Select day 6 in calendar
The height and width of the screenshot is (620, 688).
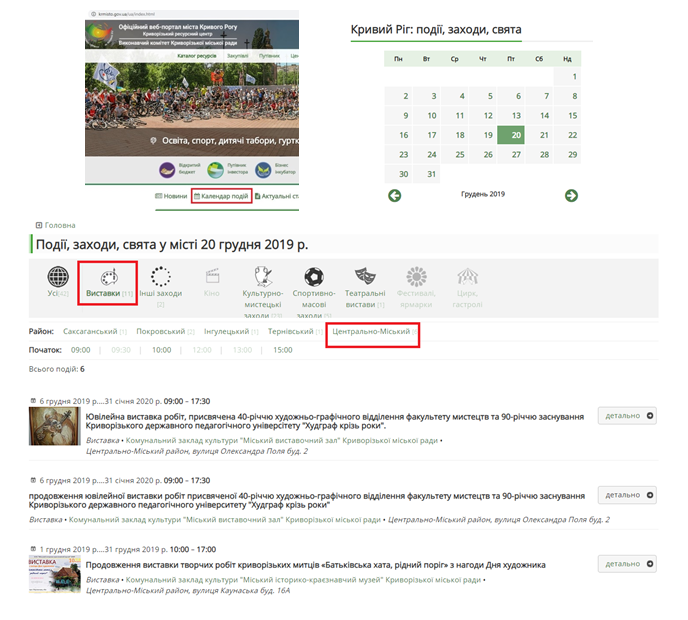pos(511,96)
